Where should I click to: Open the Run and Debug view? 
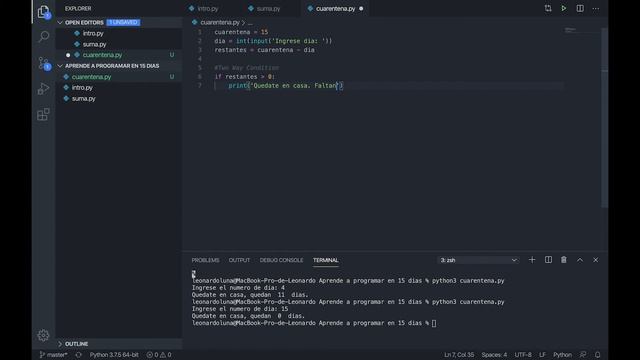point(44,89)
